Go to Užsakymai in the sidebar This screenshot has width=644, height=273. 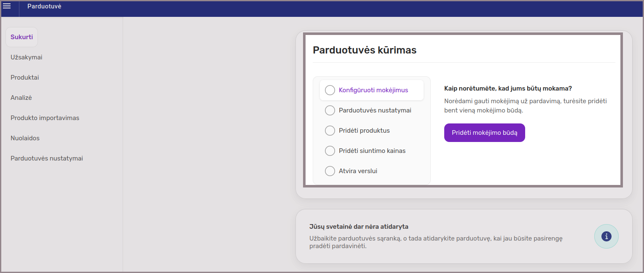pos(27,57)
